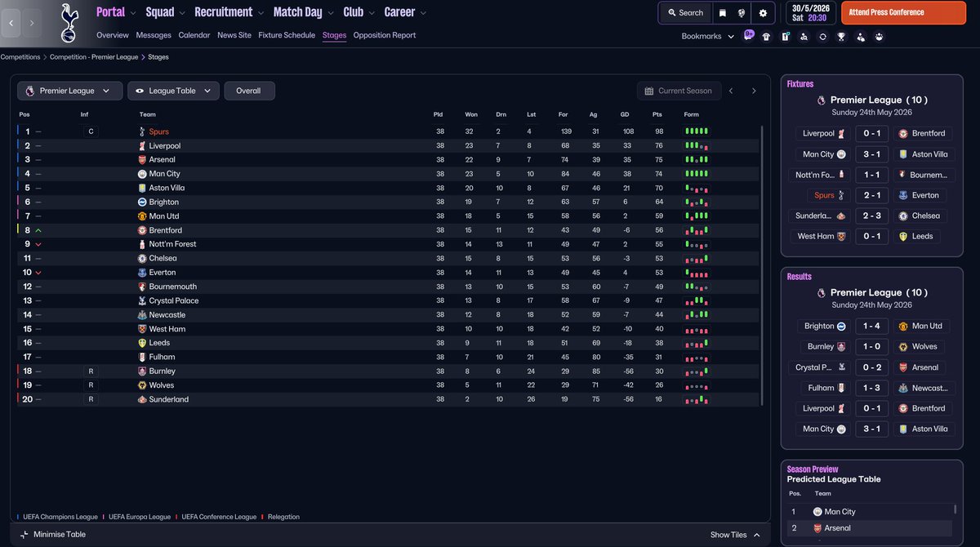Open the League Table view dropdown
The width and height of the screenshot is (980, 547).
pyautogui.click(x=173, y=91)
